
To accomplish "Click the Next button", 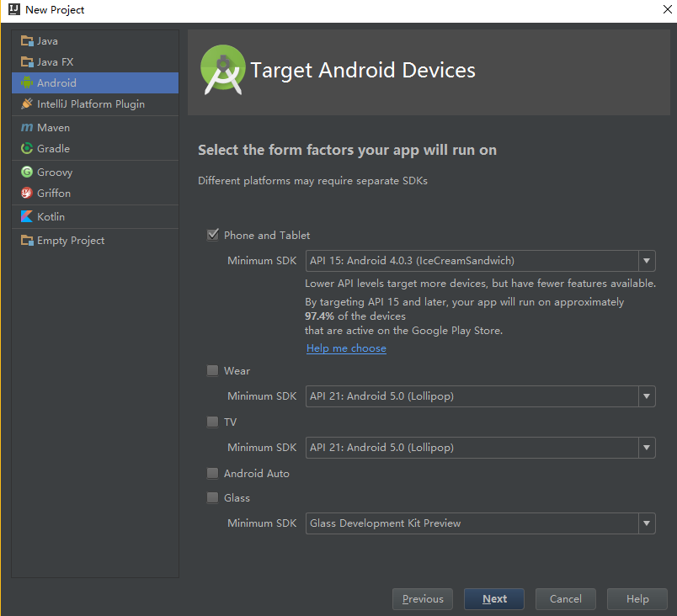I will tap(494, 599).
